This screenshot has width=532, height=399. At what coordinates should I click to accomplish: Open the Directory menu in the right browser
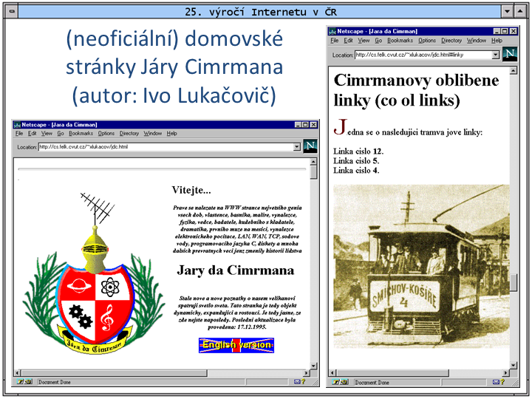(451, 41)
